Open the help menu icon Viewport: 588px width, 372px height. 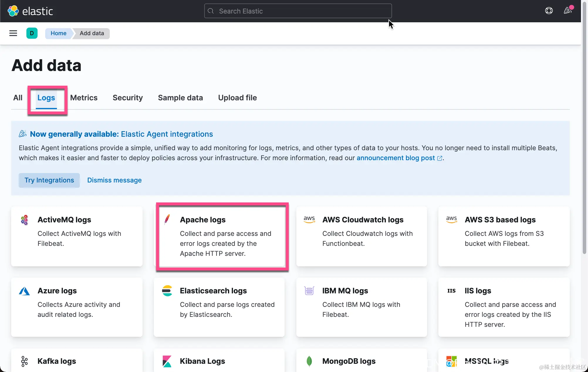(549, 11)
